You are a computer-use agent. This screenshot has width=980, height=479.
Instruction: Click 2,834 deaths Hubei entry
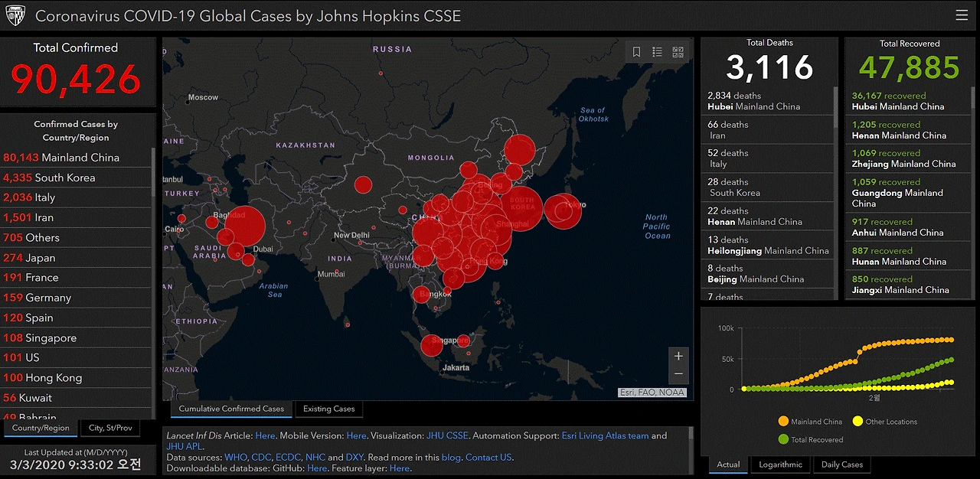click(767, 101)
